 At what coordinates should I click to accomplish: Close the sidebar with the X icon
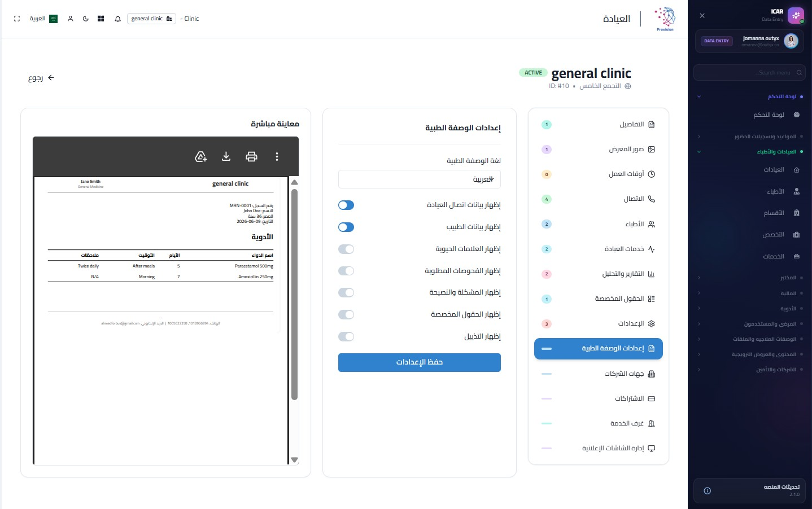(702, 16)
